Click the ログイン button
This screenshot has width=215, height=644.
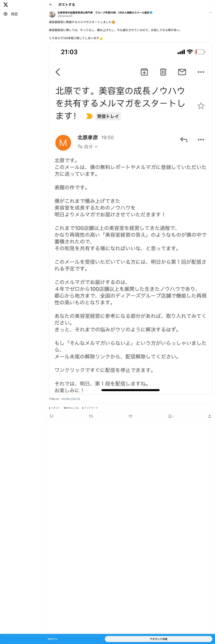(53, 639)
